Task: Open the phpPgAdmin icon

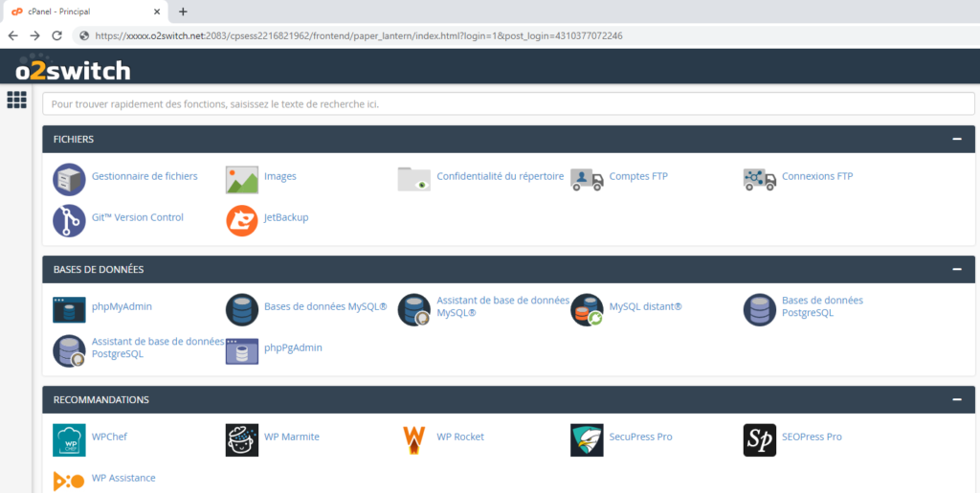Action: point(242,350)
